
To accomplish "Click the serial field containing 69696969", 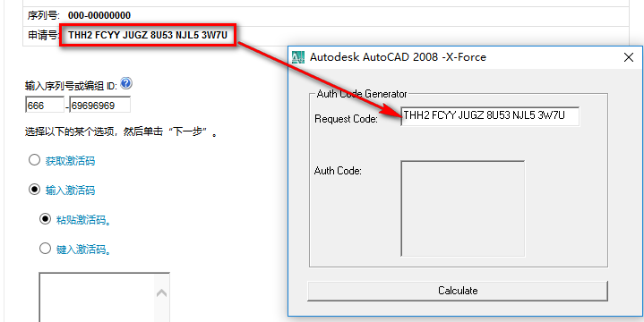I will 99,105.
